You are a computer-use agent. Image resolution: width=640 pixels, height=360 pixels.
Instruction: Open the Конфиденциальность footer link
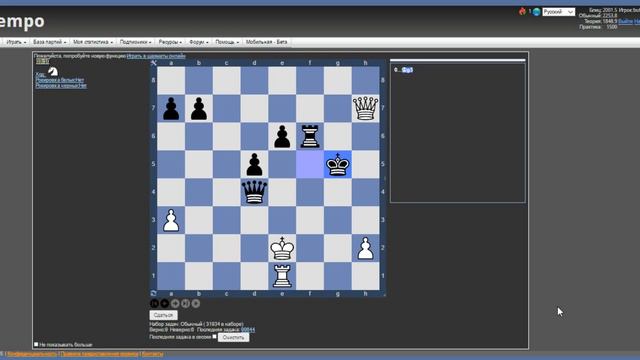coord(32,354)
